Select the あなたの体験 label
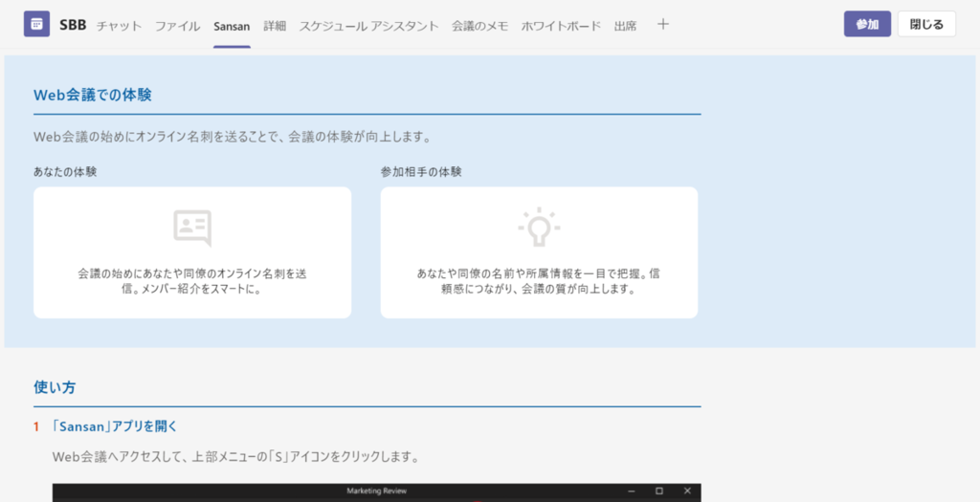The width and height of the screenshot is (980, 502). pos(65,172)
